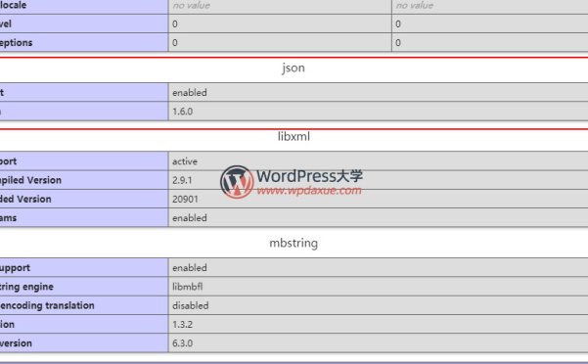Click the 'ams' label in libxml table
This screenshot has height=364, width=588.
coord(8,218)
